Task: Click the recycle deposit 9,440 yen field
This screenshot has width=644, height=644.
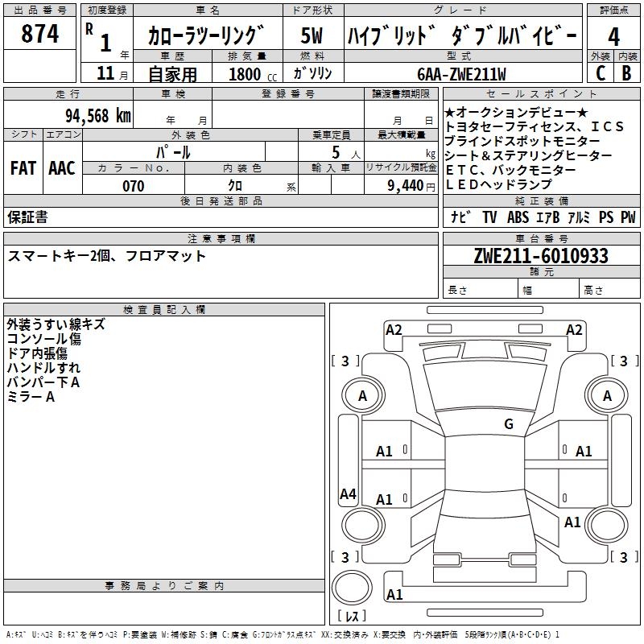Action: tap(401, 185)
